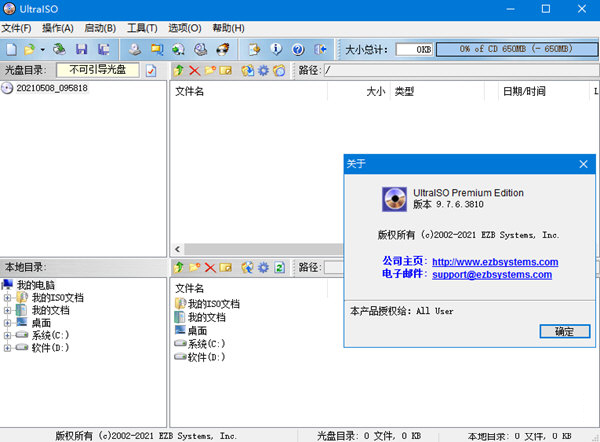Click the Save disc image icon
This screenshot has width=600, height=442.
click(80, 48)
